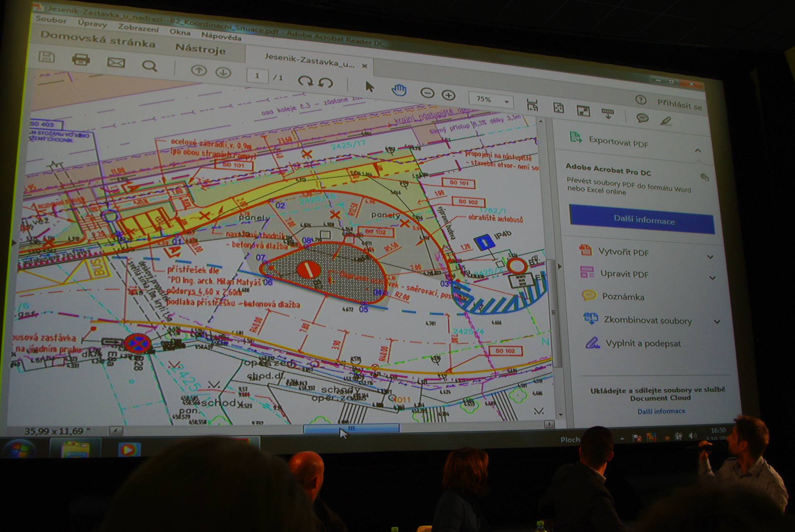Click the Přihlásit se sign-in link

click(x=679, y=105)
